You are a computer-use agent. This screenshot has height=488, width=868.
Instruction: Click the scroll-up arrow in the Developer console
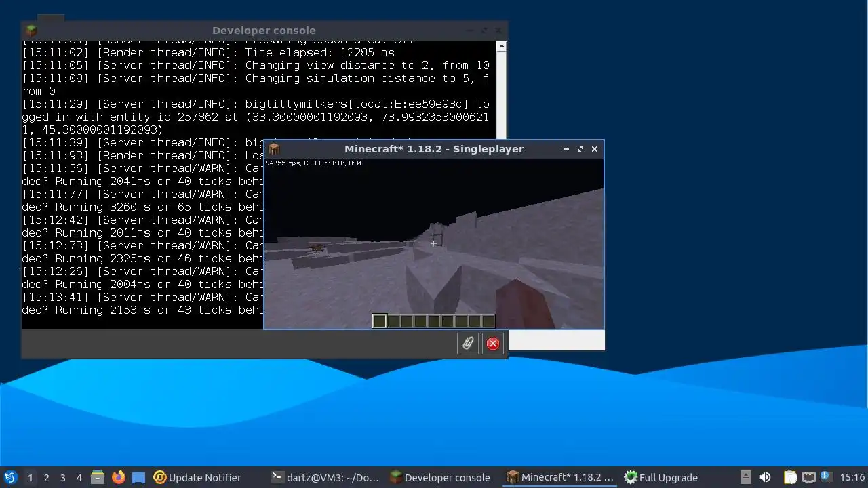click(501, 47)
